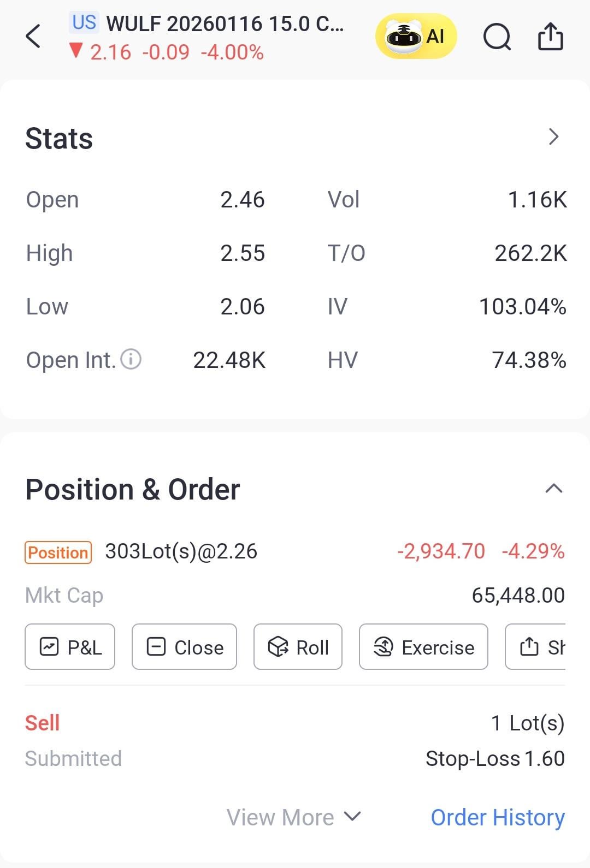The height and width of the screenshot is (868, 590).
Task: Open the Stats details chevron
Action: tap(553, 136)
